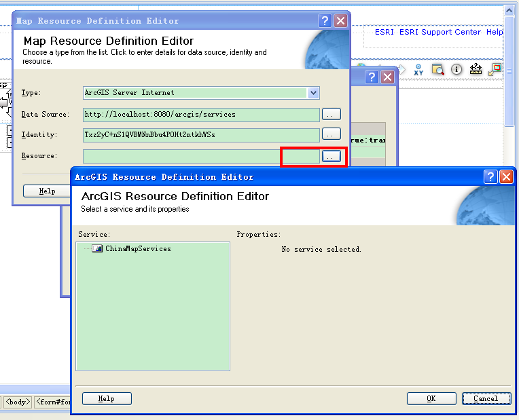Click Help in ArcGIS Resource Definition Editor
The width and height of the screenshot is (519, 420).
click(107, 398)
